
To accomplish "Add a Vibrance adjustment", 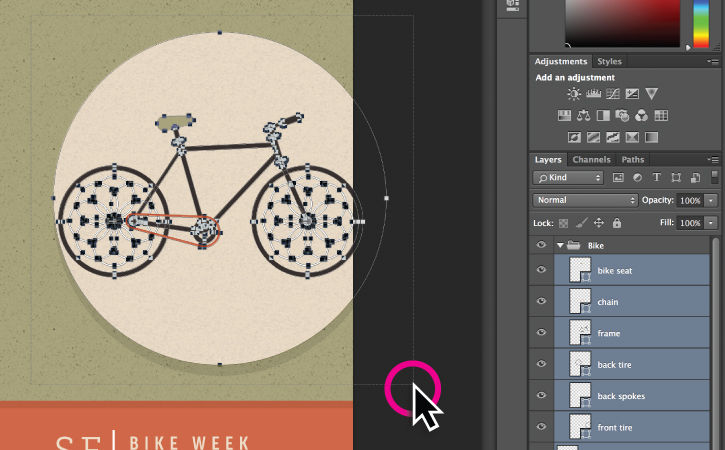I will point(651,94).
